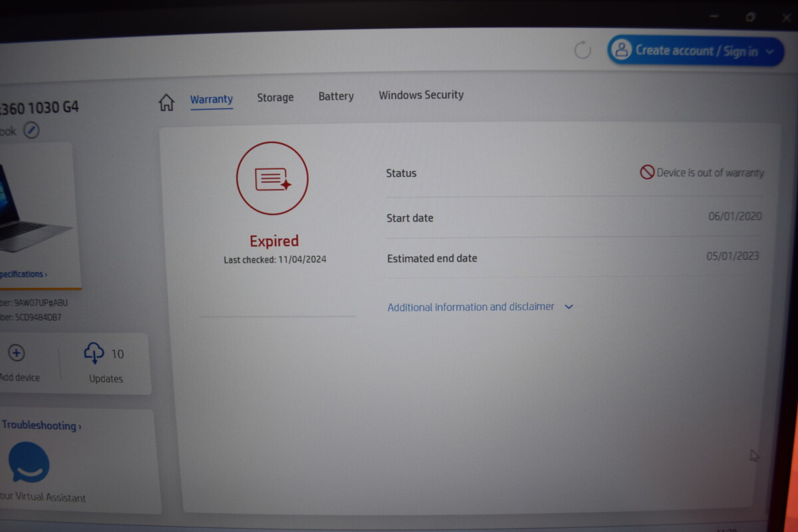Edit device nickname with pencil icon

[x=31, y=130]
